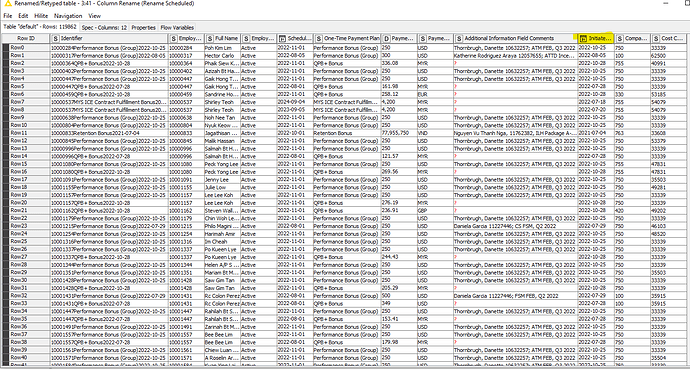Screen dimensions: 690x369
Task: Click the string type icon of Identifier column
Action: (x=55, y=39)
